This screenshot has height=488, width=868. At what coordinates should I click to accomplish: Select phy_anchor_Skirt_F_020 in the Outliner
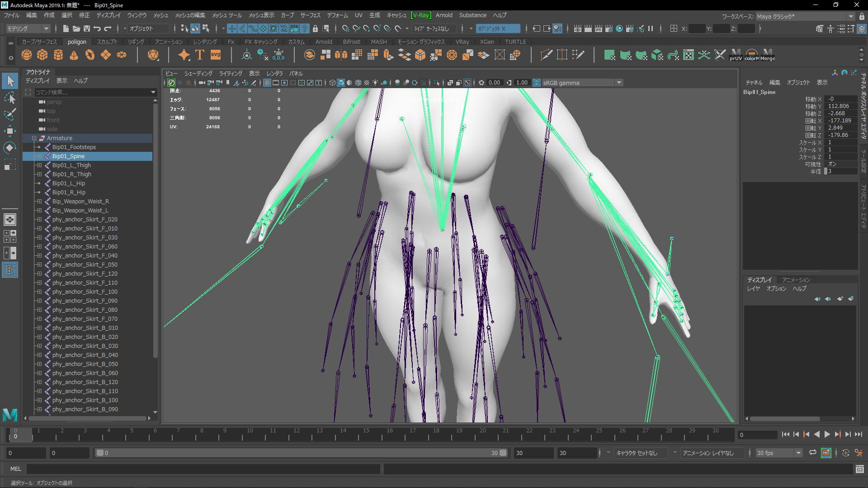85,220
